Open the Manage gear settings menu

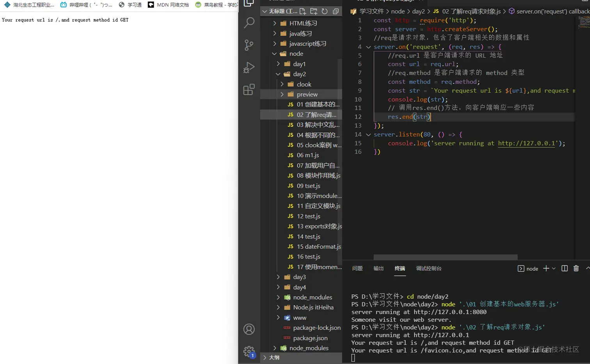249,352
